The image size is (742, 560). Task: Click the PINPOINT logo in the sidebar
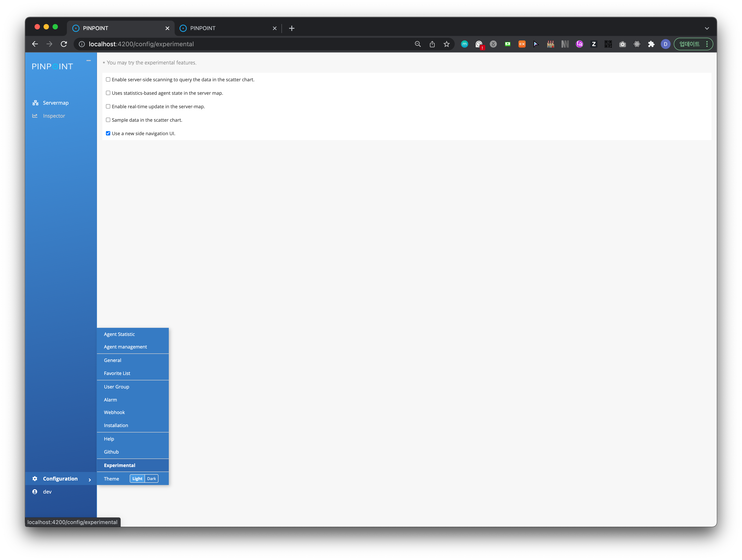click(52, 66)
